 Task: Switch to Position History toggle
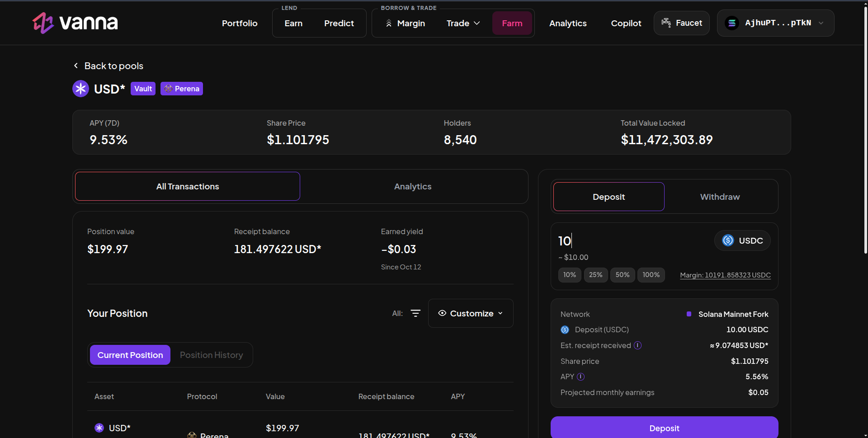click(212, 355)
